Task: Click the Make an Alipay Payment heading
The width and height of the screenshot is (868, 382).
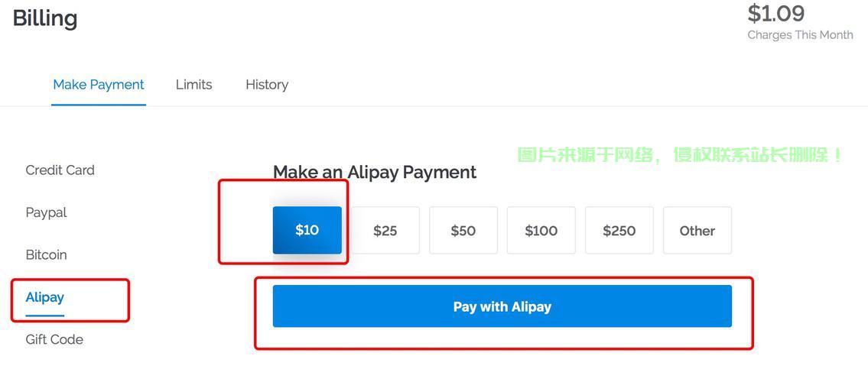Action: click(375, 173)
